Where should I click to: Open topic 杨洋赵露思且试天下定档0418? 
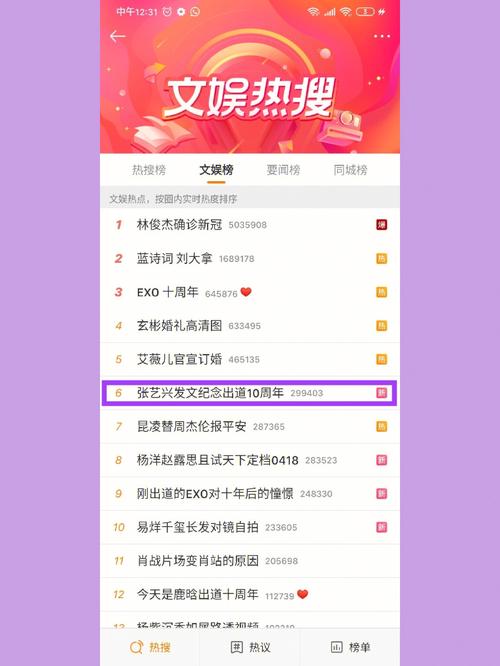coord(250,460)
